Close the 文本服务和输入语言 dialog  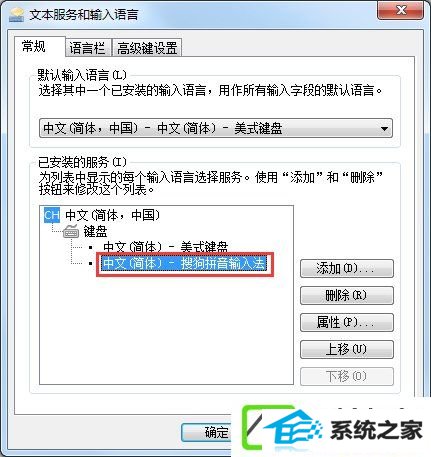tap(400, 10)
